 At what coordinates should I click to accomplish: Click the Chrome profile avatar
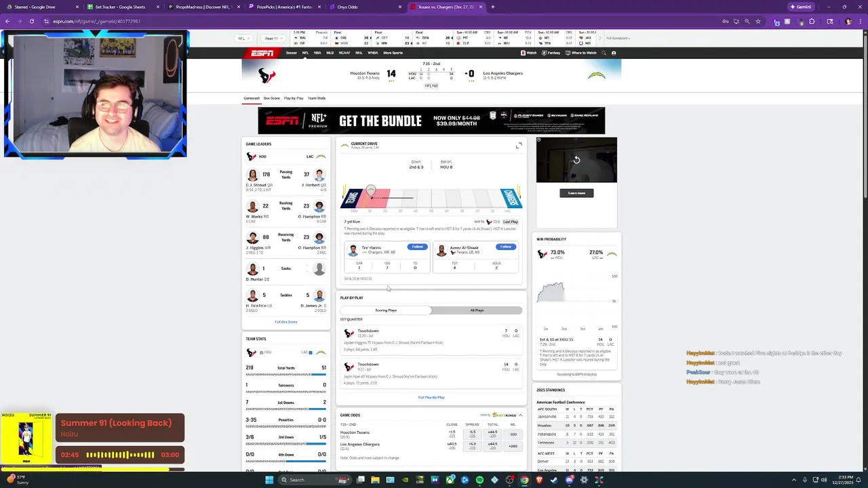pyautogui.click(x=848, y=21)
